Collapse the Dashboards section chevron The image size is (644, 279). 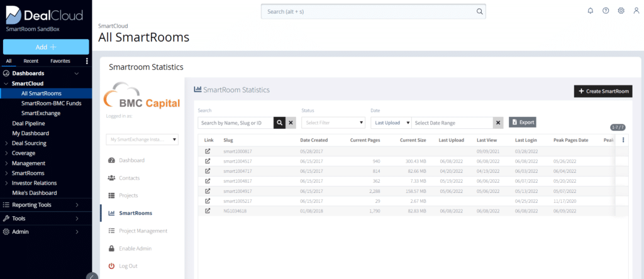(76, 74)
